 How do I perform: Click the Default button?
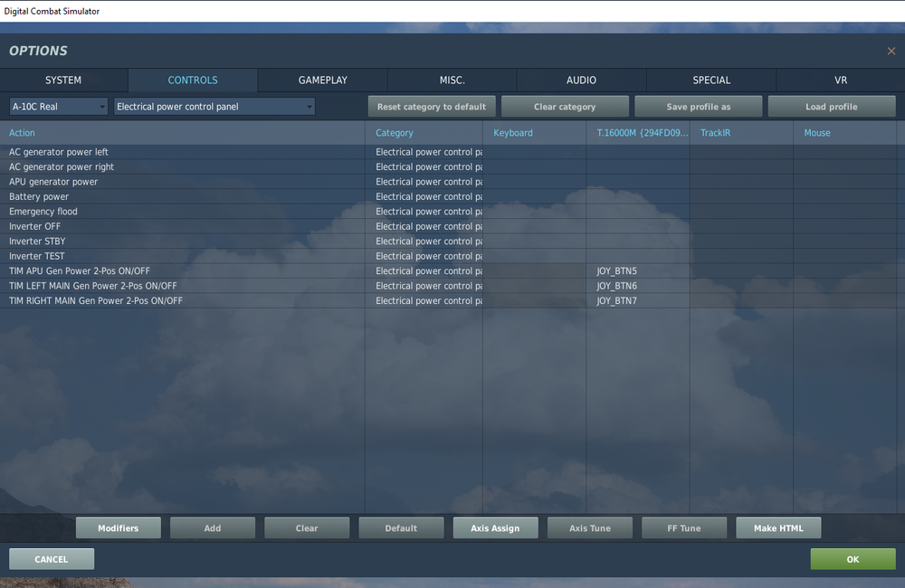[401, 528]
